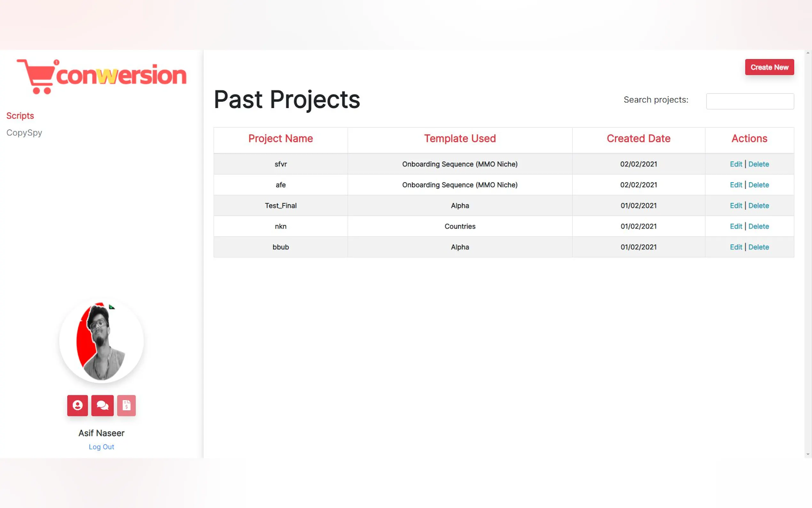Viewport: 812px width, 508px height.
Task: Open the user profile icon button
Action: (x=77, y=405)
